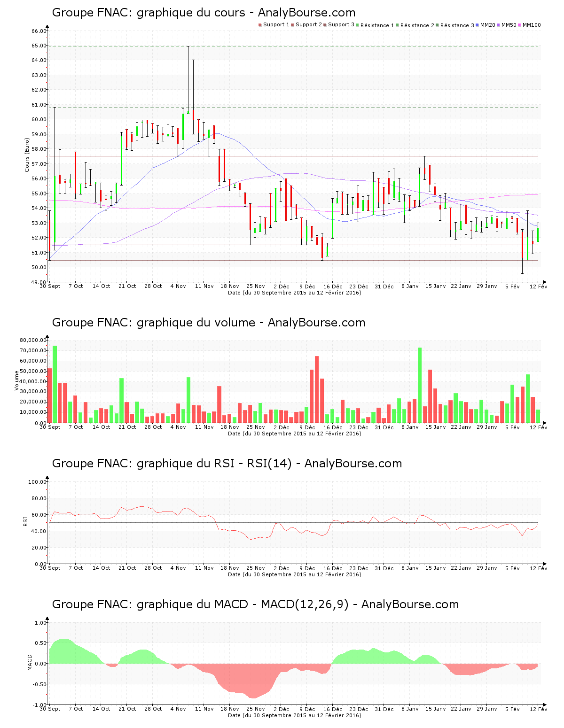The height and width of the screenshot is (728, 564).
Task: Click the '65.00' label on price axis
Action: click(39, 46)
